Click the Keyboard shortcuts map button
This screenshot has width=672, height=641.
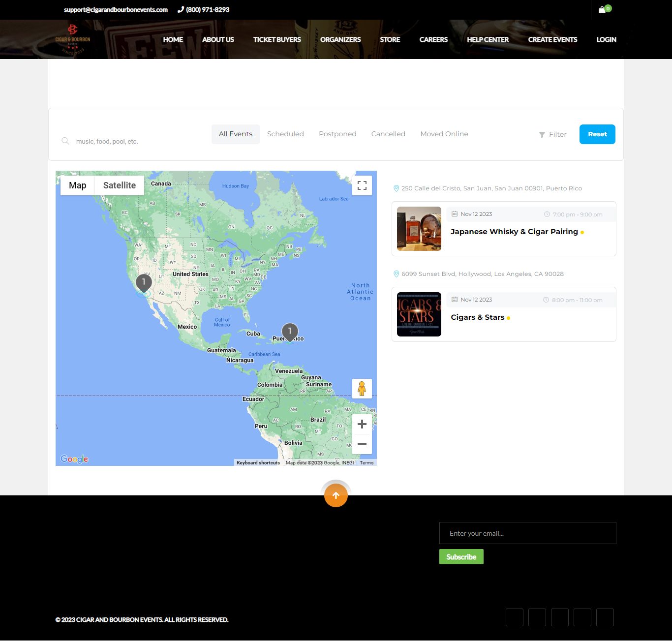click(258, 462)
